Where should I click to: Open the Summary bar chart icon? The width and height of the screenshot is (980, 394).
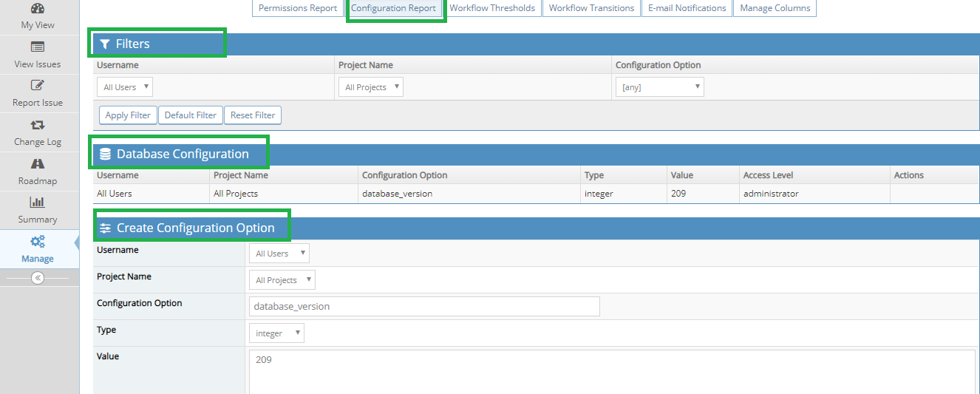tap(38, 202)
